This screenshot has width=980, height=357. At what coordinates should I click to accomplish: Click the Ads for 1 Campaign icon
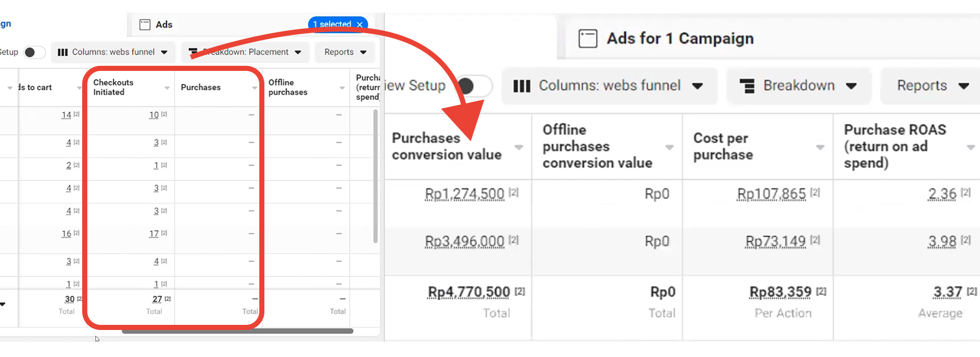pyautogui.click(x=587, y=39)
